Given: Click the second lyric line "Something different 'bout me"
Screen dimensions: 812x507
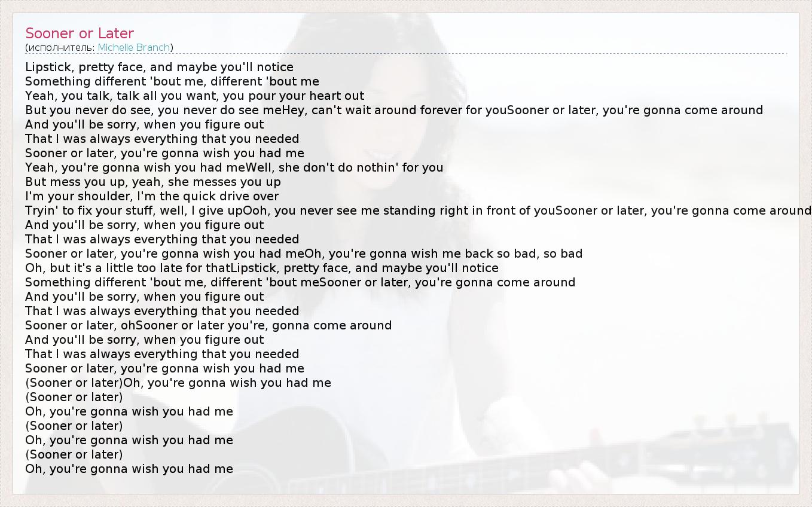Looking at the screenshot, I should pos(172,81).
